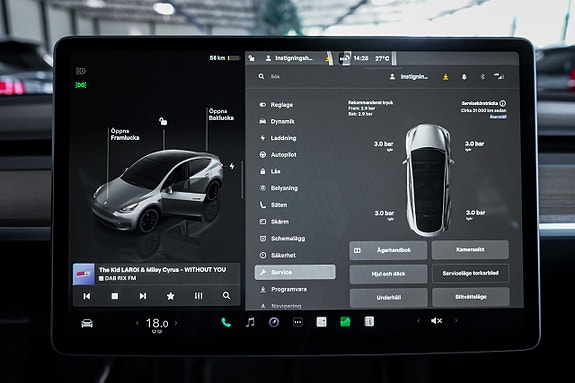The image size is (575, 383).
Task: Open the white notes app icon
Action: coord(321,322)
